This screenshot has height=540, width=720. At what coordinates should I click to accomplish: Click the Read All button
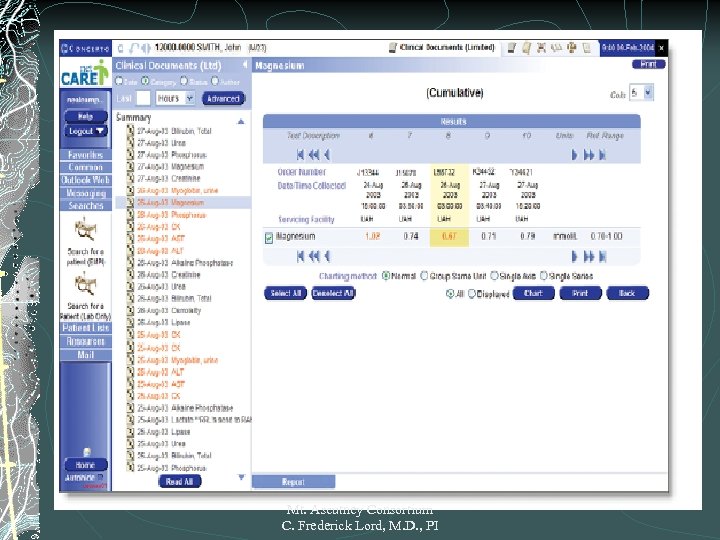tap(180, 482)
